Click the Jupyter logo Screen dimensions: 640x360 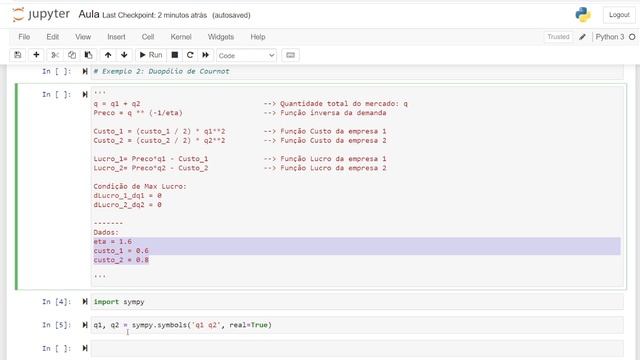click(41, 15)
